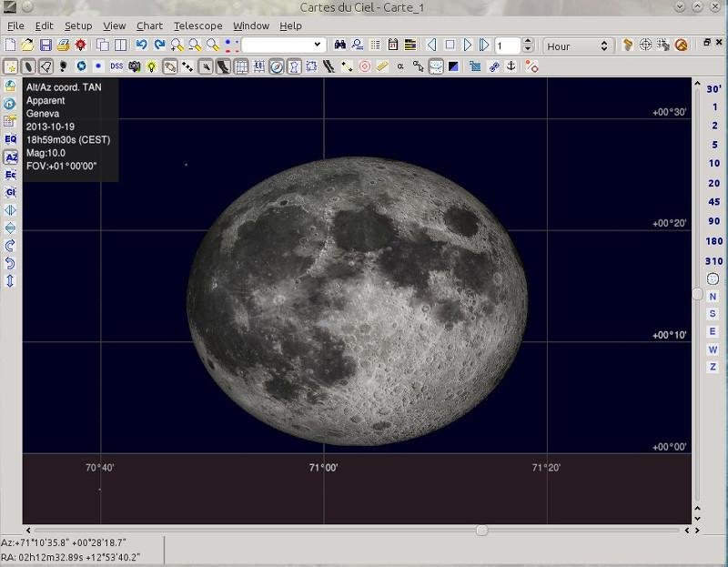Click the DSS image download icon
Screen dimensions: 728x567
coord(116,66)
